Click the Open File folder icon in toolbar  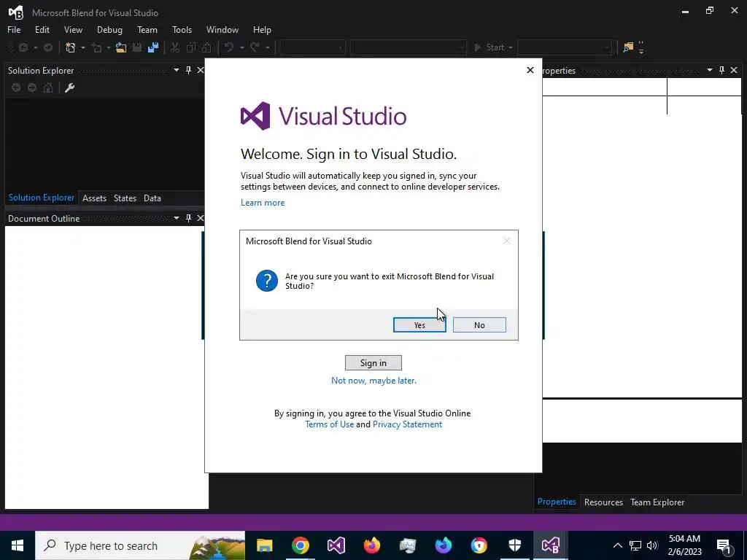click(x=121, y=47)
